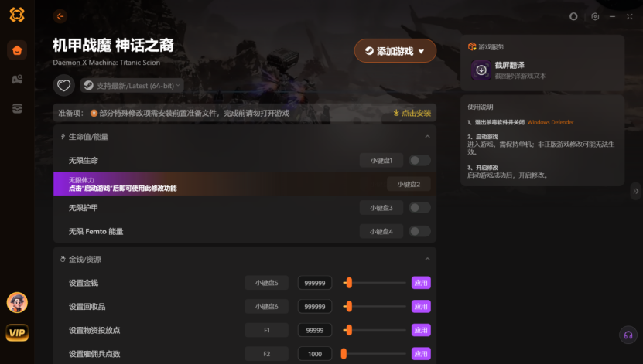Viewport: 643px width, 364px height.
Task: Change the F1 hotkey for 设置物资投放点
Action: [266, 331]
